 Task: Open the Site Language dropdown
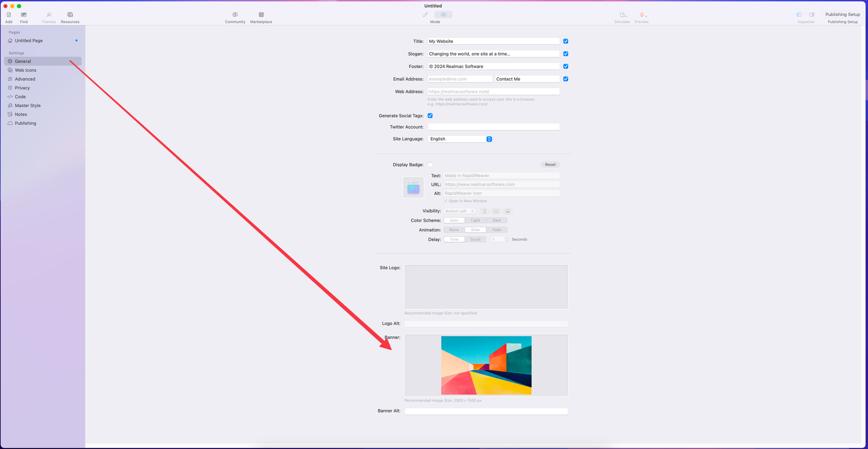pos(460,139)
